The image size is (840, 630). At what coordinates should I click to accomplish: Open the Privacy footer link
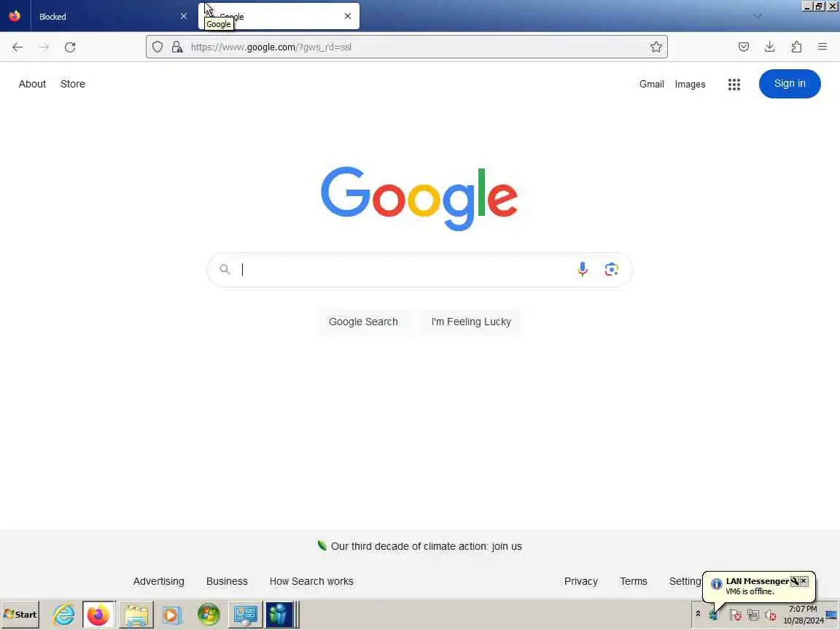pyautogui.click(x=580, y=581)
